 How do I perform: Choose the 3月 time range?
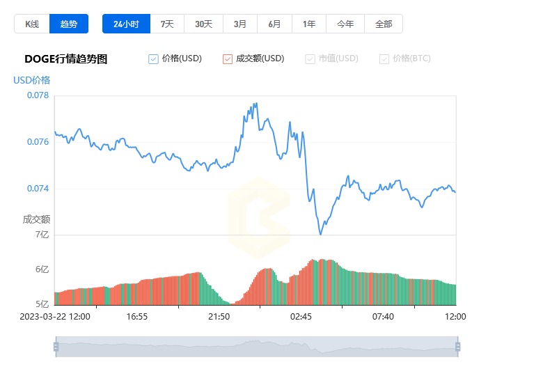click(x=240, y=24)
